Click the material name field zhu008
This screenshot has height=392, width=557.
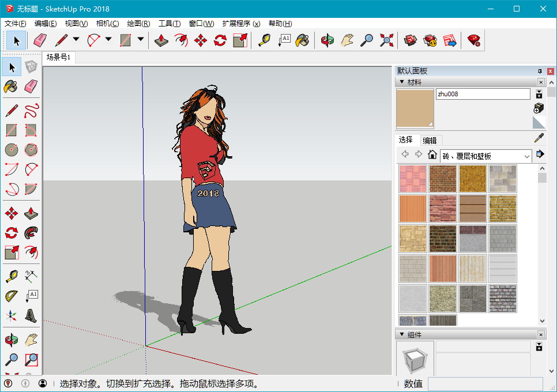483,94
